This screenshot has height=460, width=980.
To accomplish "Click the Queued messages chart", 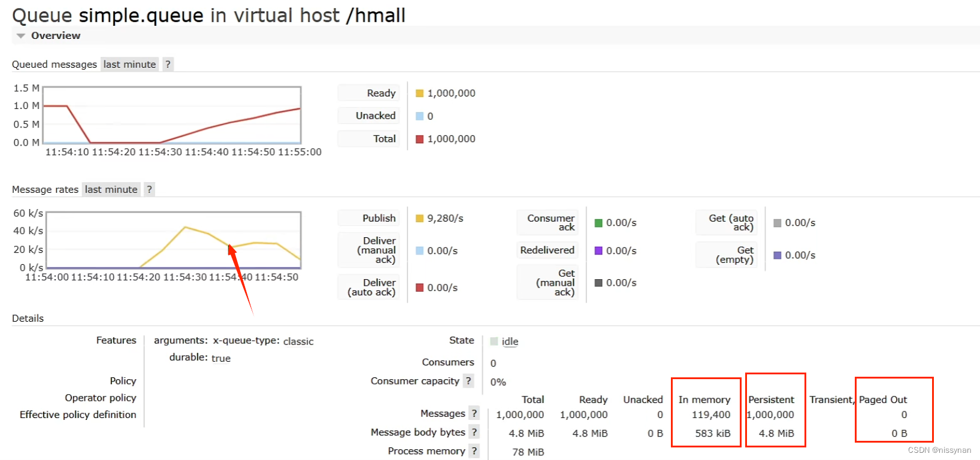I will tap(172, 115).
